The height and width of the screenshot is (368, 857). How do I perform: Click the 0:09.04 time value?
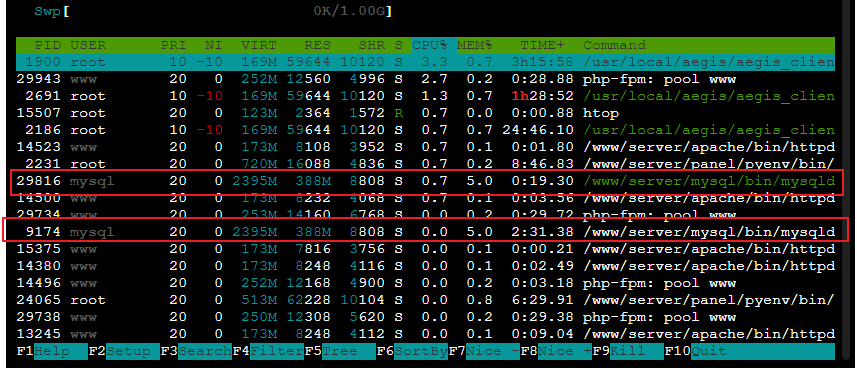(543, 334)
